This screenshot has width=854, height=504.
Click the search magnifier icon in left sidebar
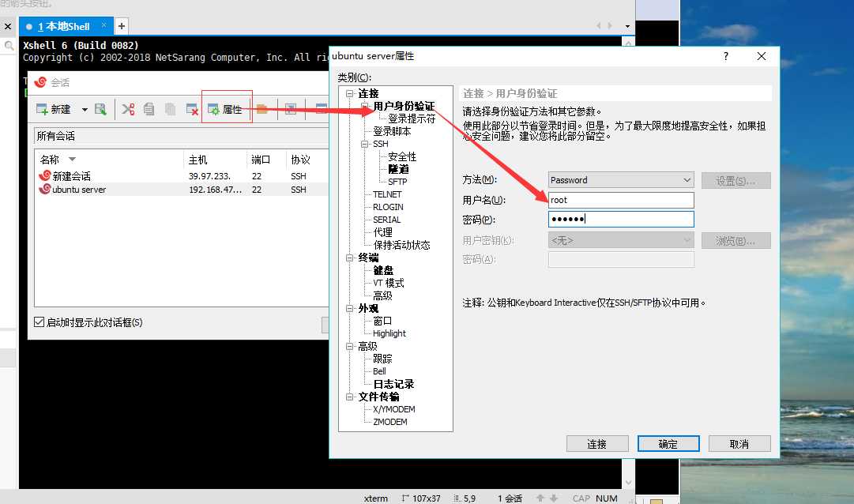pyautogui.click(x=9, y=46)
